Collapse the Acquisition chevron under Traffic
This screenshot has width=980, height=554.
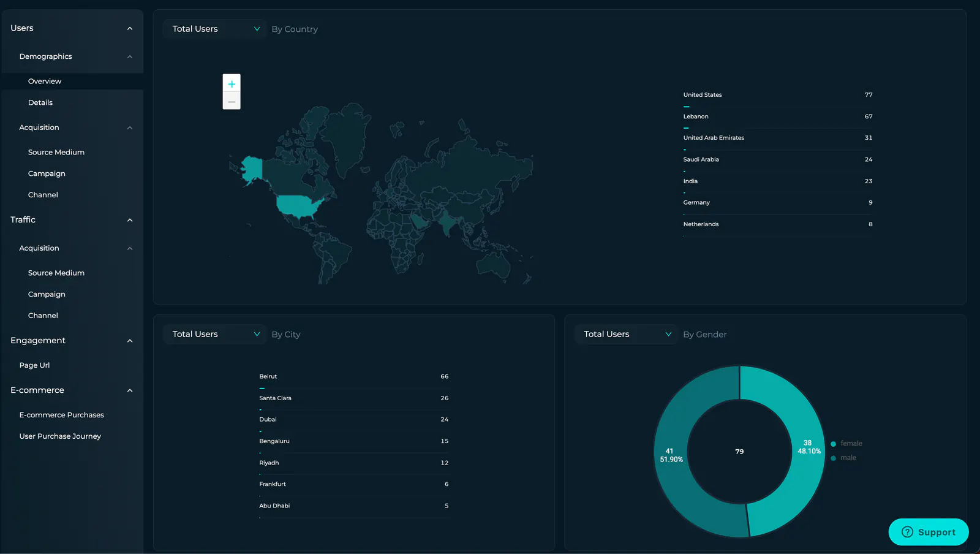[130, 248]
